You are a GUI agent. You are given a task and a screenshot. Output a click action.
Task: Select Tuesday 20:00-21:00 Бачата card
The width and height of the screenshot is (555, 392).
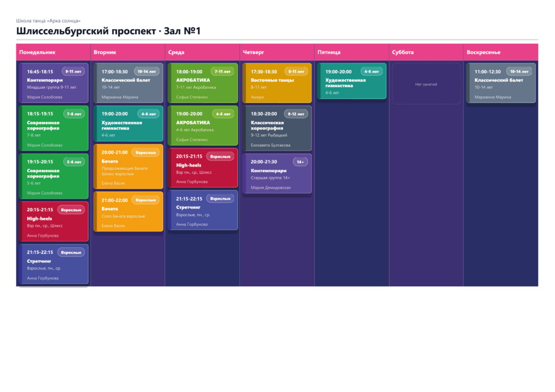click(x=128, y=166)
